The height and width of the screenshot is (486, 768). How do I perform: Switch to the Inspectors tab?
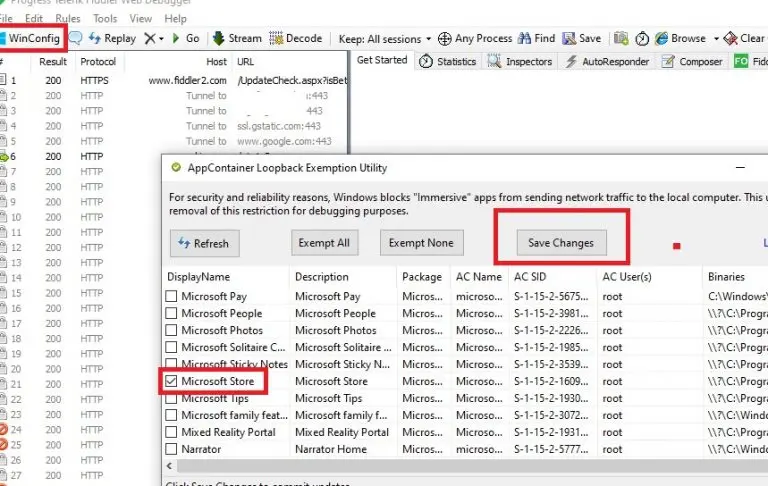[x=520, y=62]
